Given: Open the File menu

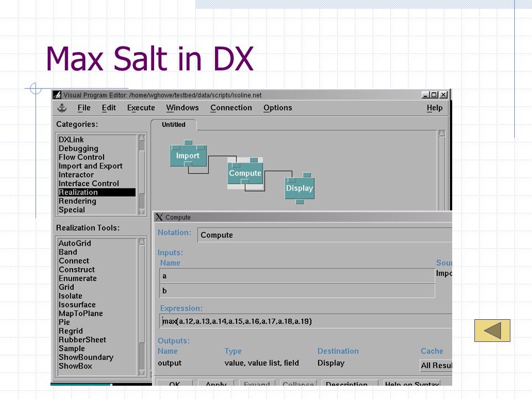Looking at the screenshot, I should click(x=84, y=108).
